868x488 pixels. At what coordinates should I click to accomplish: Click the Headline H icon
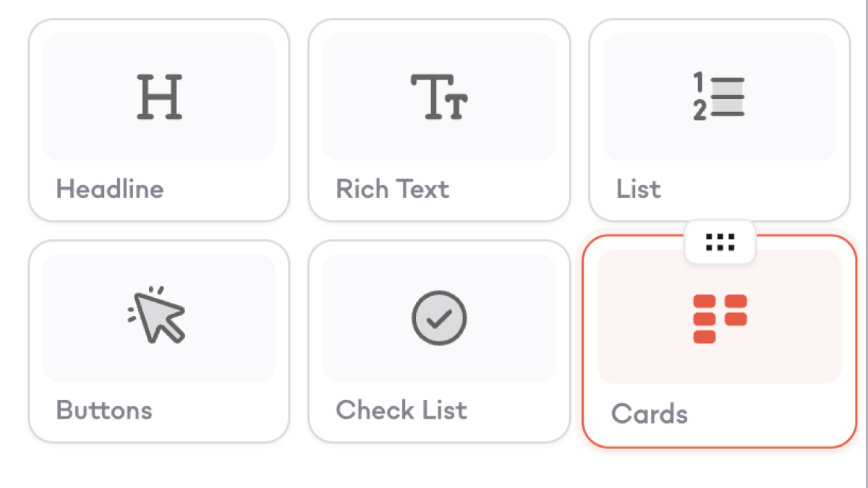click(159, 96)
